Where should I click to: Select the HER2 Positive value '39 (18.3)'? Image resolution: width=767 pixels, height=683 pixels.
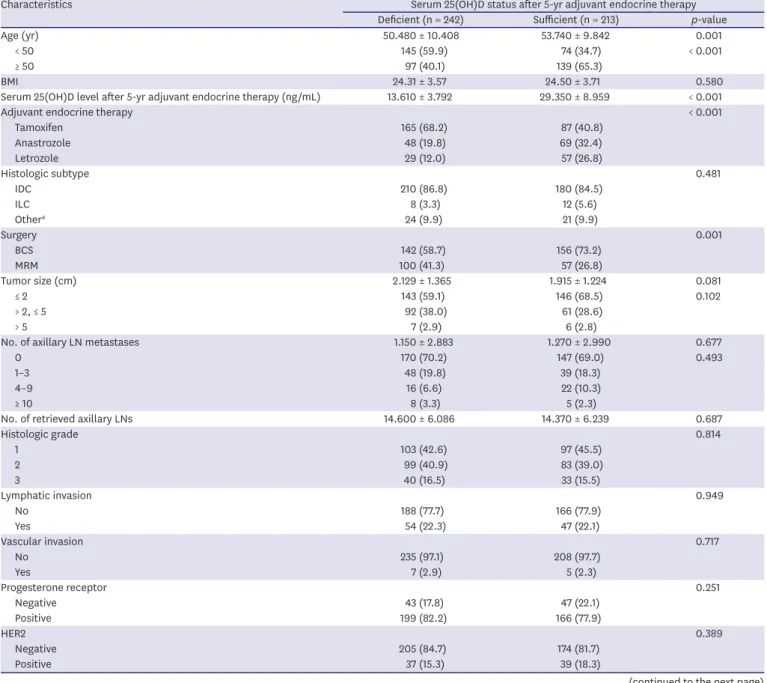point(580,664)
